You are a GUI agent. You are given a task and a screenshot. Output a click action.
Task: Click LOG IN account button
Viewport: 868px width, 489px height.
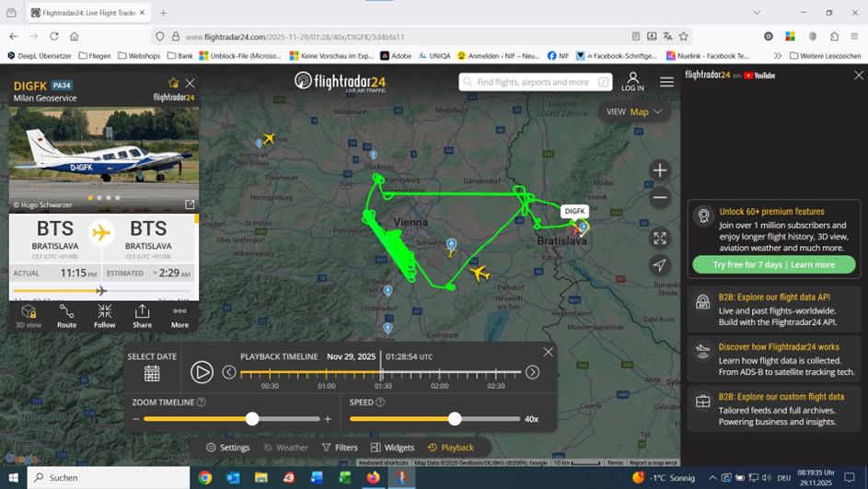(632, 82)
